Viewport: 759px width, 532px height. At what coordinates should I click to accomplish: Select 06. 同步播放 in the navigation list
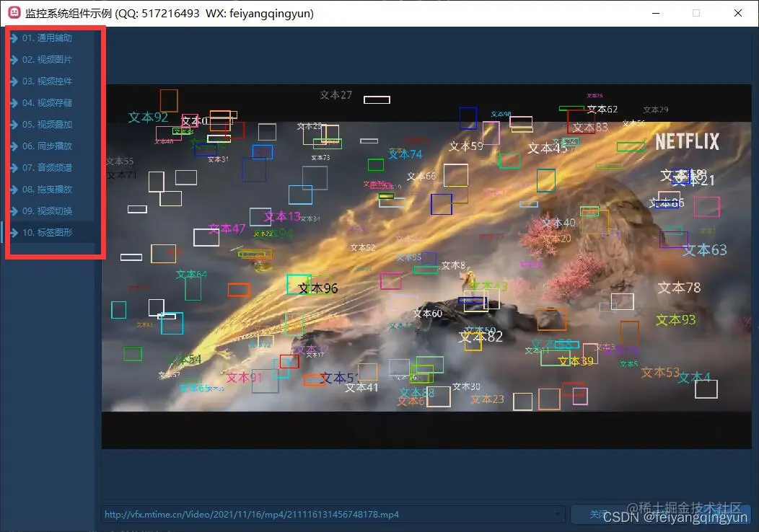coord(48,146)
